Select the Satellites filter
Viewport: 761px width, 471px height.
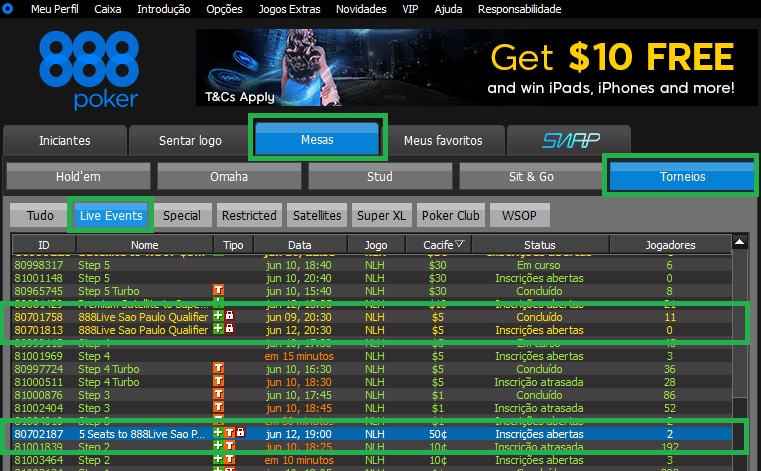tap(317, 215)
